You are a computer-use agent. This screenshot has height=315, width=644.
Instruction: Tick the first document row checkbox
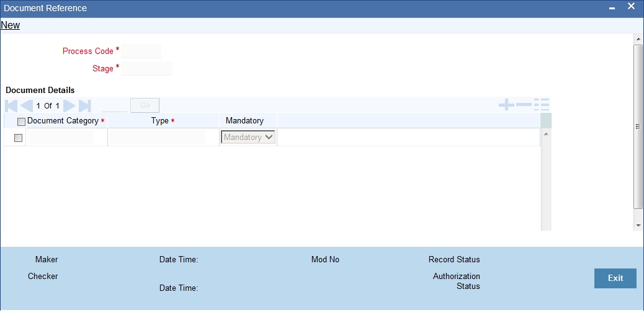(x=18, y=138)
